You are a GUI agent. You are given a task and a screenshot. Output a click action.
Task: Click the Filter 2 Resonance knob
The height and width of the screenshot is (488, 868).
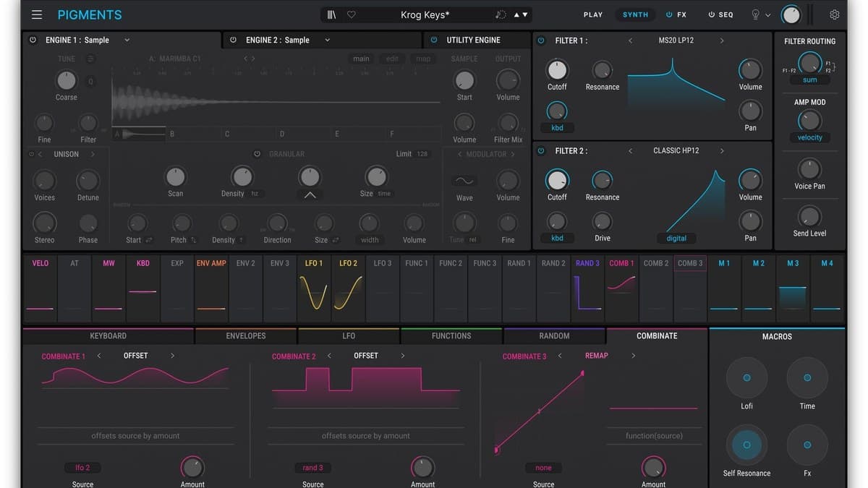(602, 180)
